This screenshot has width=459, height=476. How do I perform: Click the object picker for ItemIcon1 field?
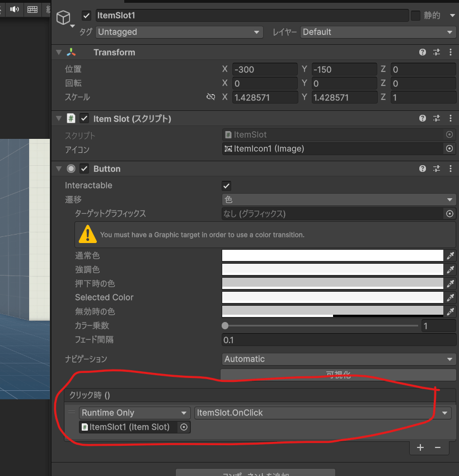449,148
